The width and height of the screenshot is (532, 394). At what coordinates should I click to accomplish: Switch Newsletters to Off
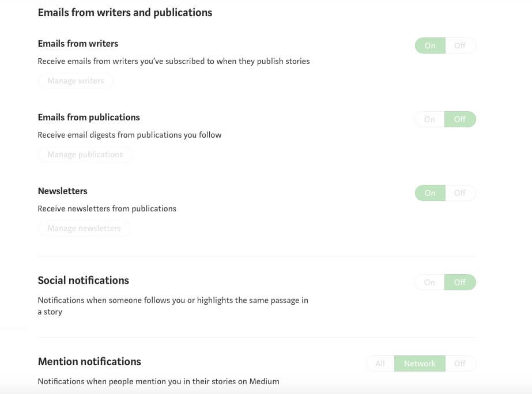click(x=460, y=193)
